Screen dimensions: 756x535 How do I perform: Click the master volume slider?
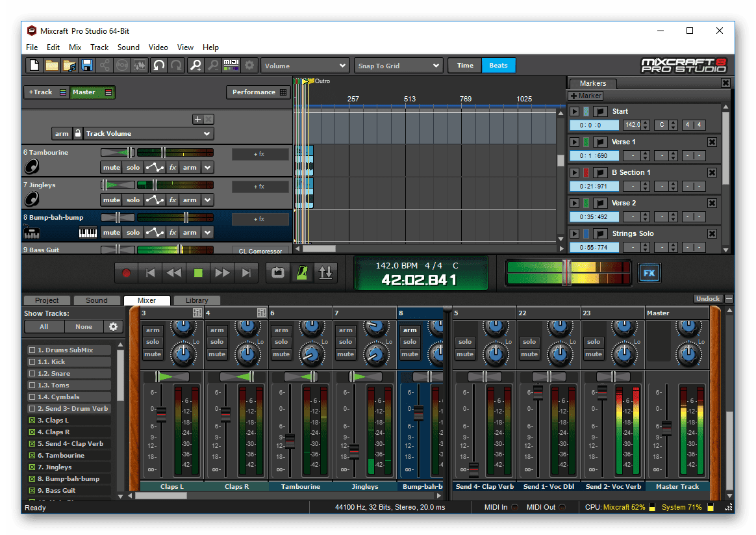point(567,272)
